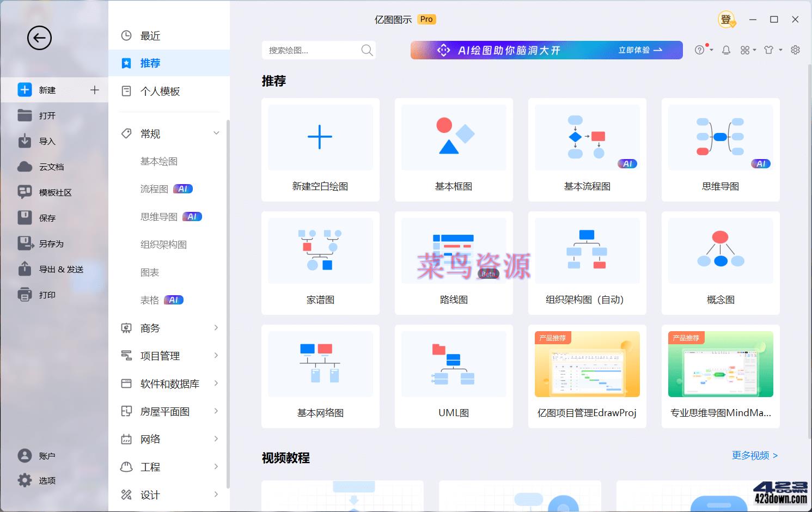The height and width of the screenshot is (512, 812).
Task: Open the 新建 (New) panel in sidebar
Action: [46, 89]
